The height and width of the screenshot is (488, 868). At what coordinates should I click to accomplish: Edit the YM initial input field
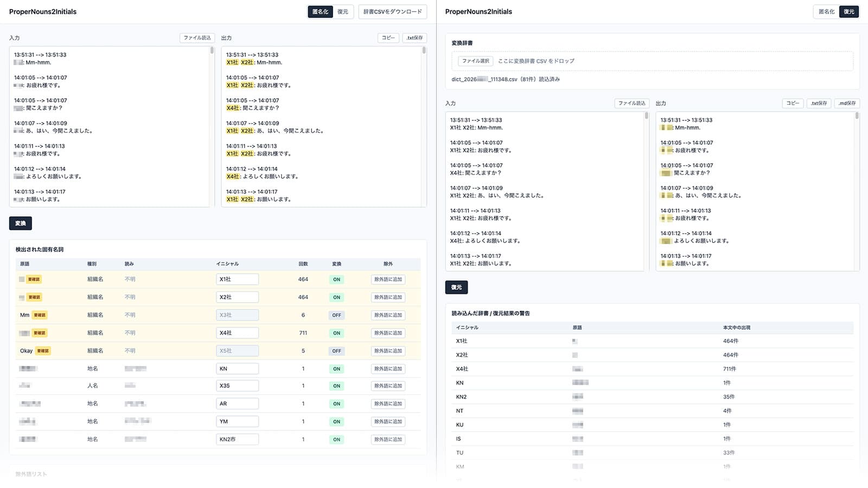coord(237,421)
